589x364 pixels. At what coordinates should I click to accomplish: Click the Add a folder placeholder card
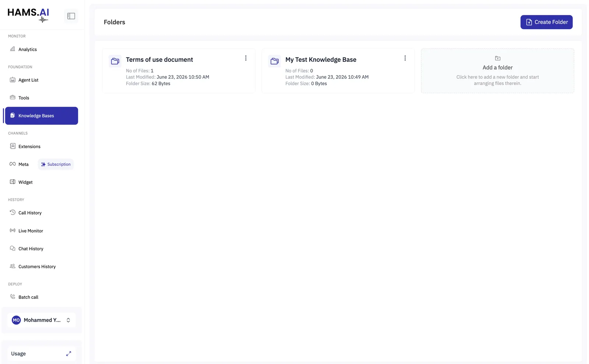(497, 71)
